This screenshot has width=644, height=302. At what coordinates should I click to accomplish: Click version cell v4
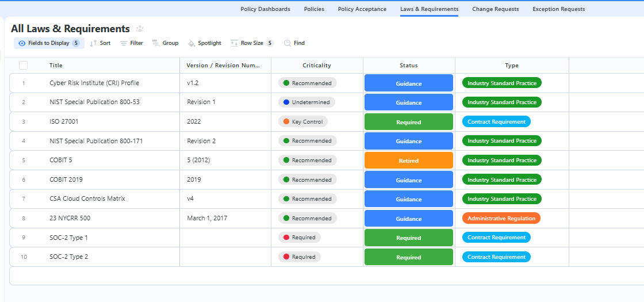pyautogui.click(x=190, y=198)
